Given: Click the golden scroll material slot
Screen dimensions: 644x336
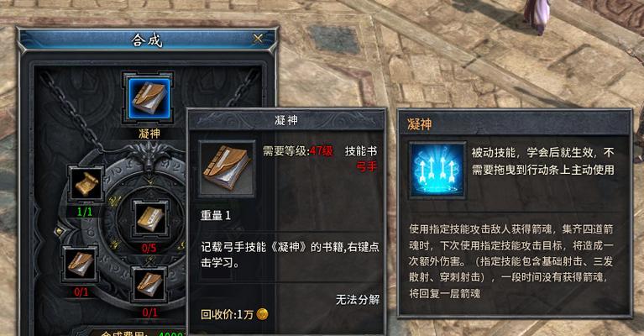Looking at the screenshot, I should tap(86, 185).
